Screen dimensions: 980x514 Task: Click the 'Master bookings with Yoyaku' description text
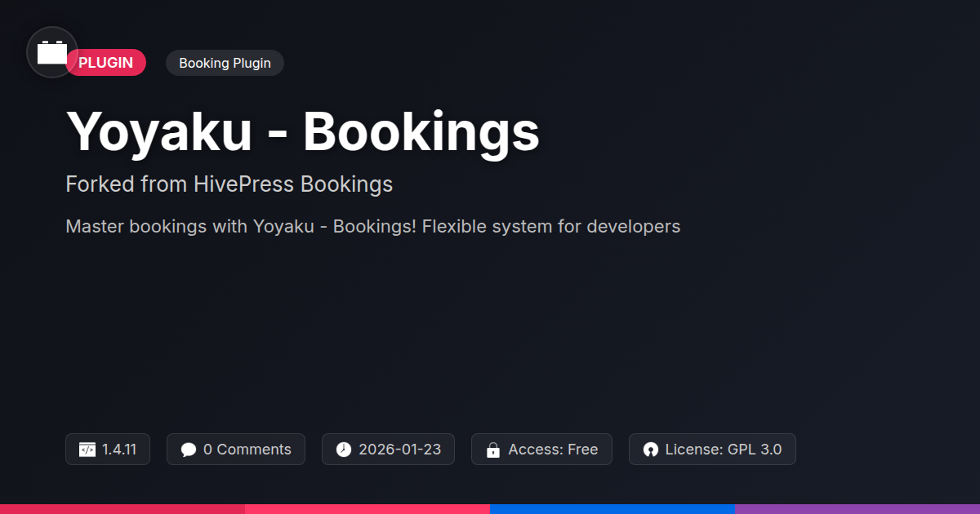pyautogui.click(x=372, y=226)
